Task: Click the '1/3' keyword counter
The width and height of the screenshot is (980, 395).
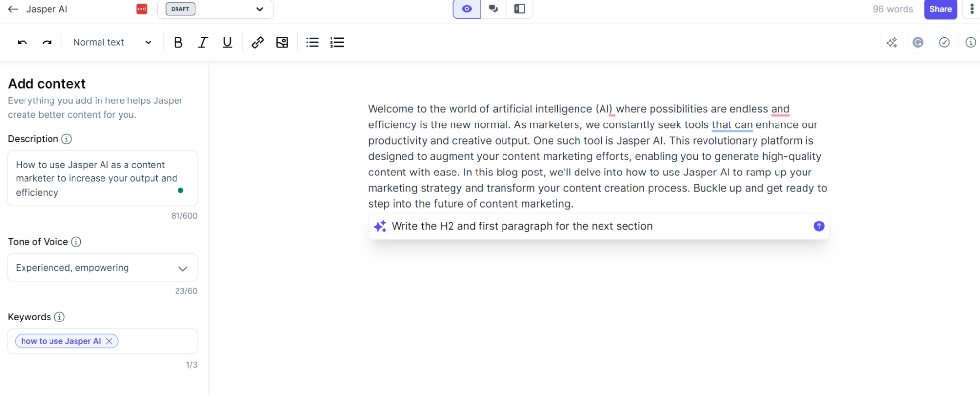Action: coord(192,365)
